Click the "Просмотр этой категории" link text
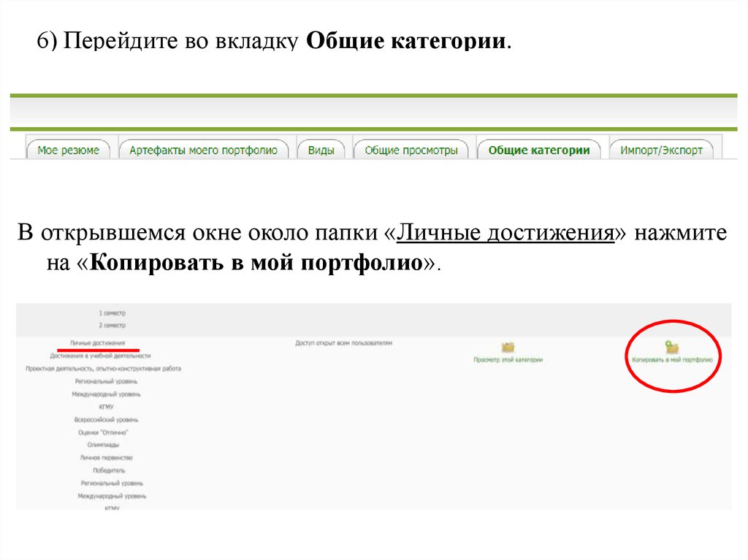The height and width of the screenshot is (560, 748). coord(508,360)
